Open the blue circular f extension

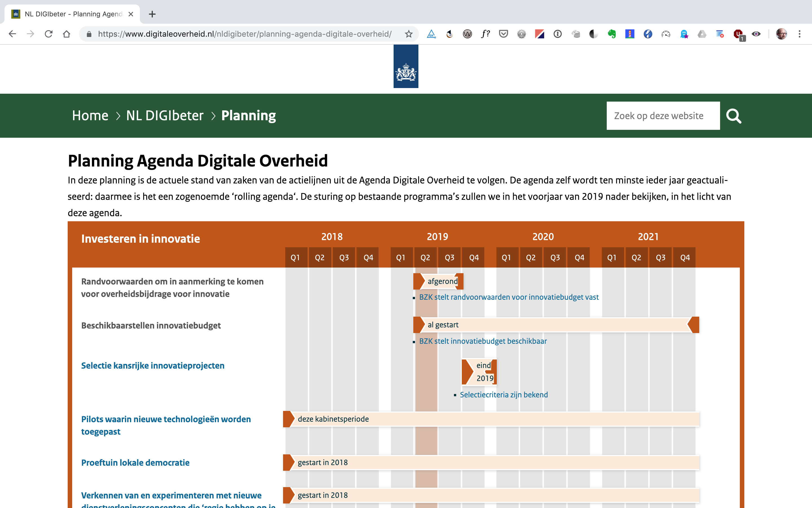(648, 34)
